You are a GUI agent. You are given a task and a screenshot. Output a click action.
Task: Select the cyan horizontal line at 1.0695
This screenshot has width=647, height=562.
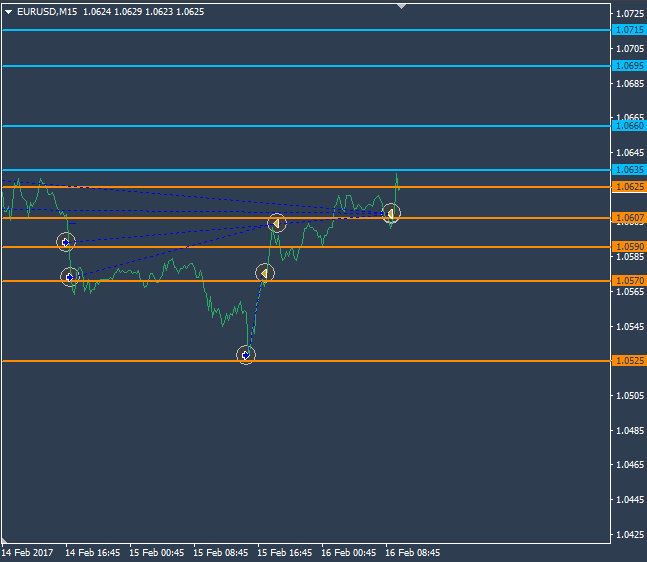coord(306,66)
